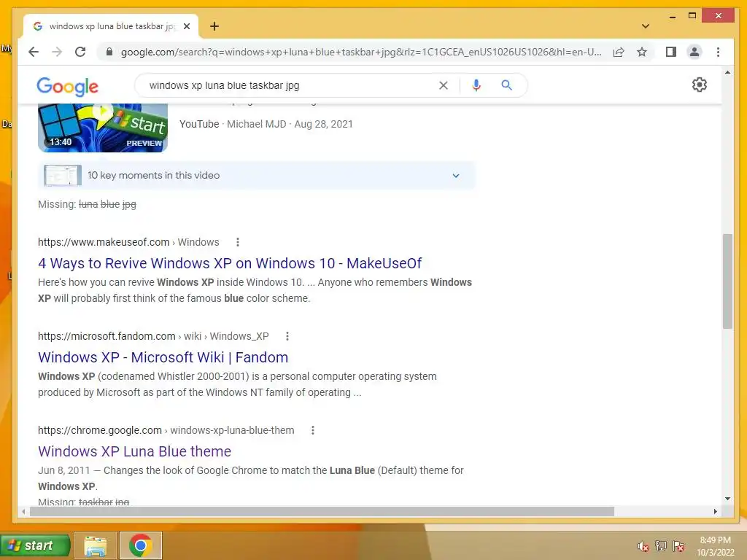This screenshot has width=747, height=560.
Task: Click the scroll up arrow of the page
Action: coord(727,72)
